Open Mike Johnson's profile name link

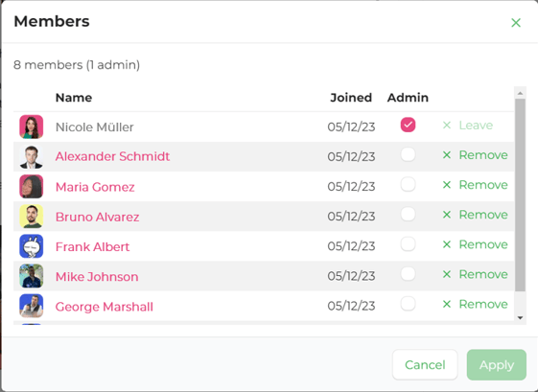coord(97,277)
